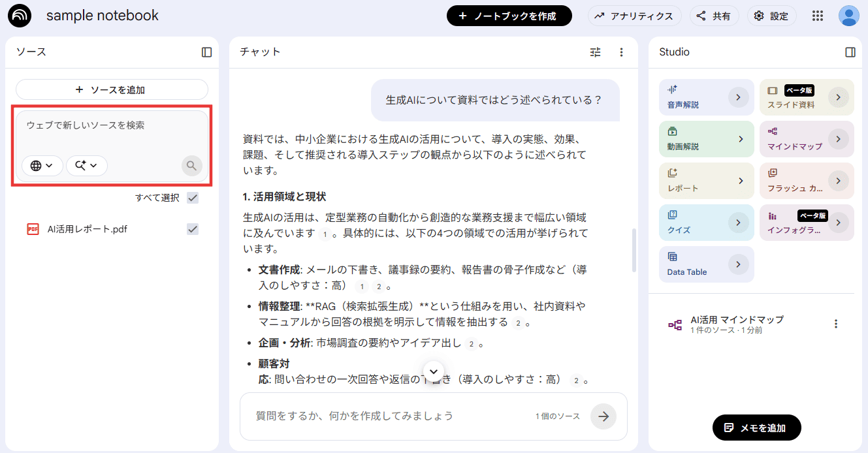Screen dimensions: 868x453
Task: Click the 1. 活用領域と現状 heading
Action: (284, 196)
